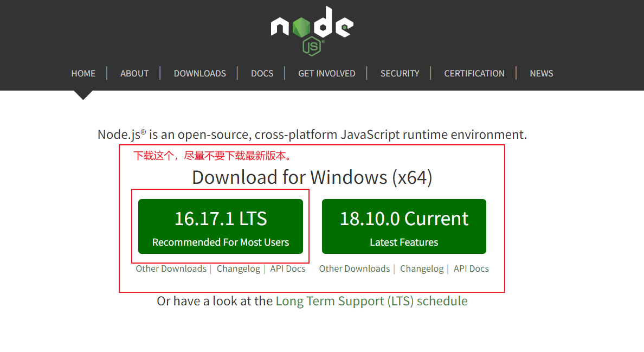Open GET INVOLVED section
The height and width of the screenshot is (352, 644).
click(x=326, y=74)
